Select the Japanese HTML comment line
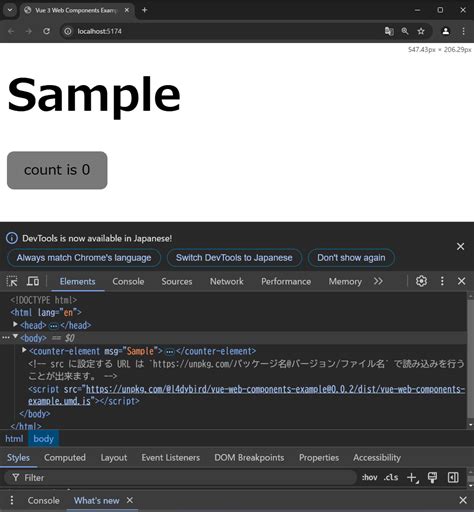474x512 pixels. click(x=246, y=370)
